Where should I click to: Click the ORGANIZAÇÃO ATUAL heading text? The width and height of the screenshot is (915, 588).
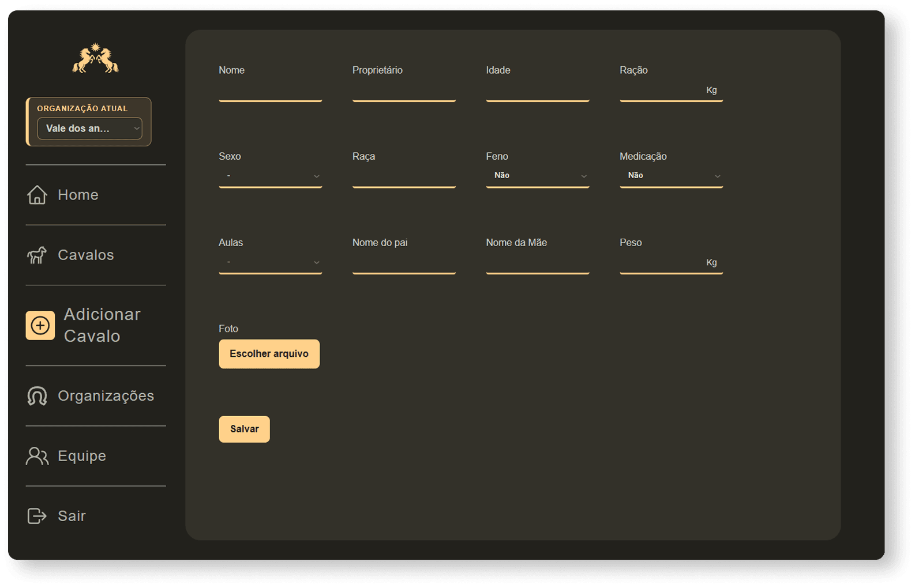click(82, 108)
